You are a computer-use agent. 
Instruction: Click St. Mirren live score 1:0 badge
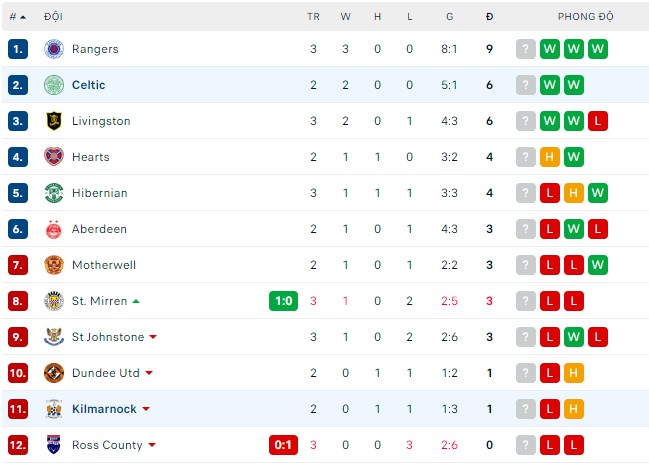point(283,301)
